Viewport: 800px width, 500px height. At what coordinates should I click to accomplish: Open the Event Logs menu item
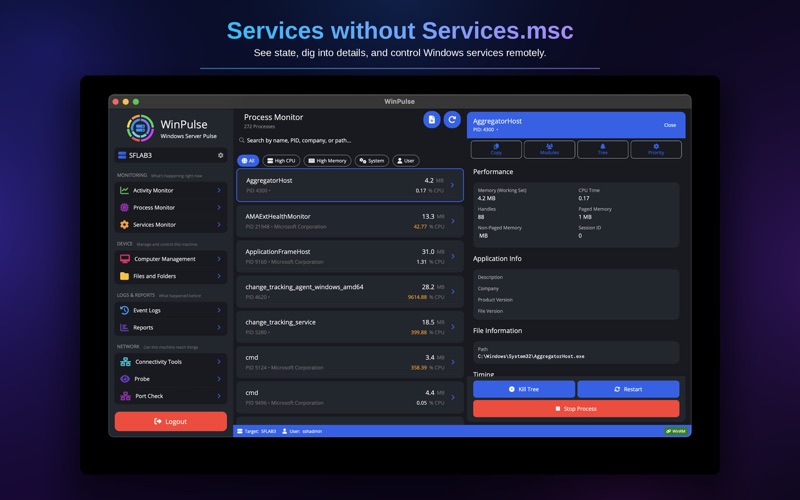point(171,310)
